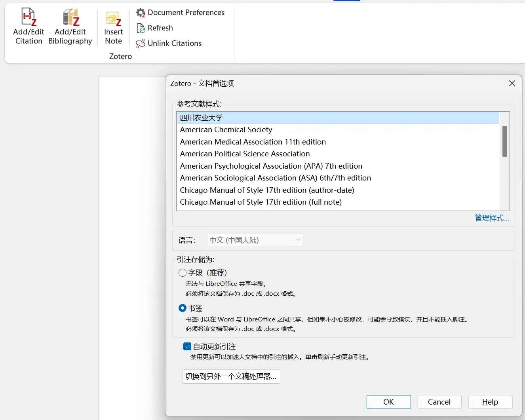Uncheck 自动更新引注 checkbox
Screen dimensions: 525x420
(187, 347)
